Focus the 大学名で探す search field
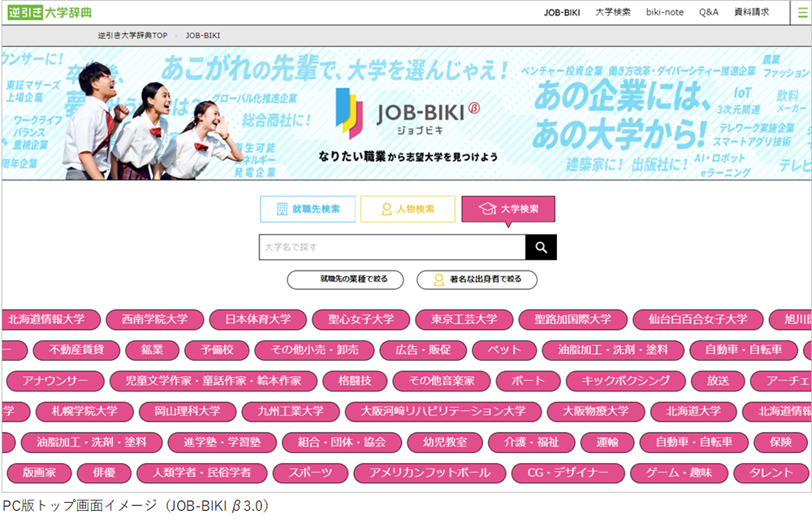This screenshot has width=812, height=523. coord(392,247)
